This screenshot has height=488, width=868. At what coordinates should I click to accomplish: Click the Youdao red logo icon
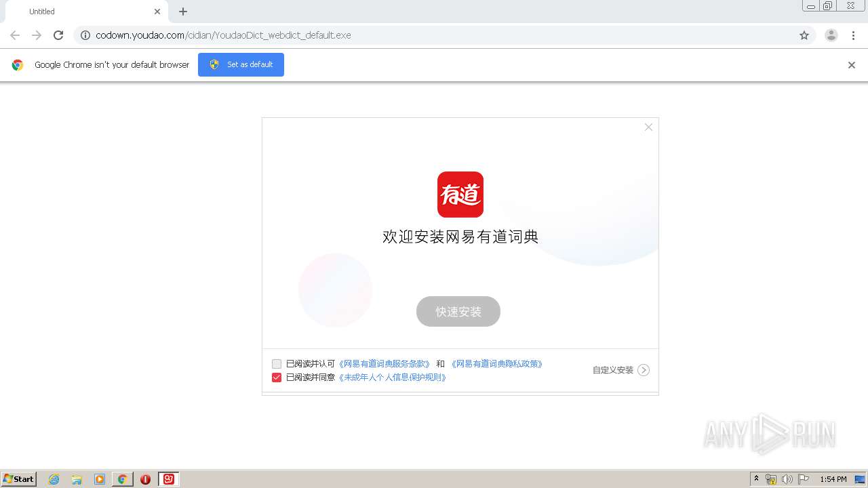(x=460, y=195)
